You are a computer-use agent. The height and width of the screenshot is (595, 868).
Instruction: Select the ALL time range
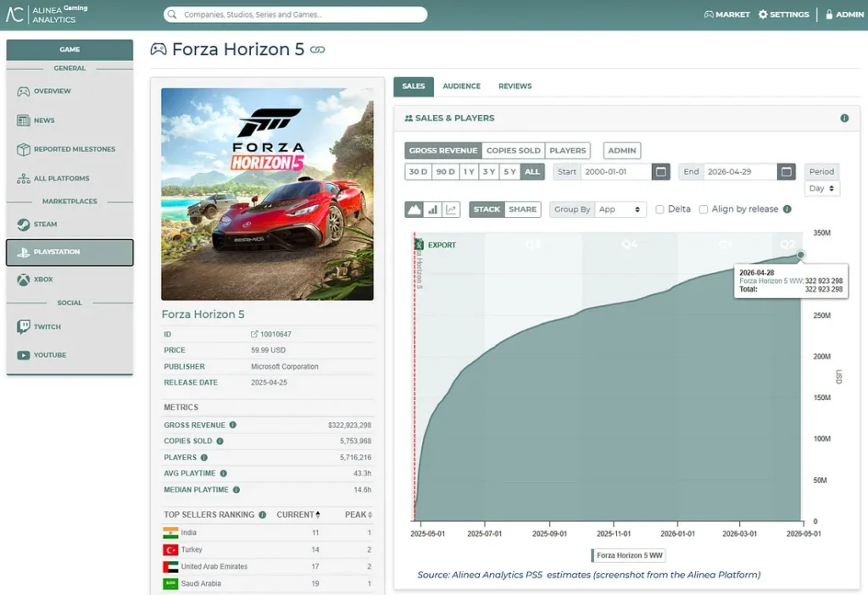point(532,171)
